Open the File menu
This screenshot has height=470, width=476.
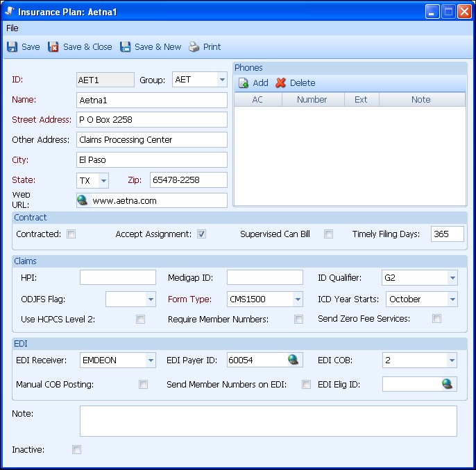tap(12, 28)
